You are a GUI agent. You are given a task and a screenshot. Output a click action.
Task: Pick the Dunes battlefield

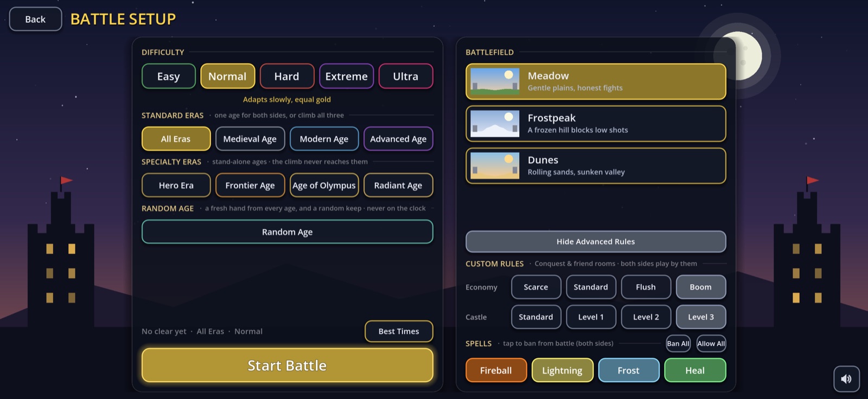point(596,166)
